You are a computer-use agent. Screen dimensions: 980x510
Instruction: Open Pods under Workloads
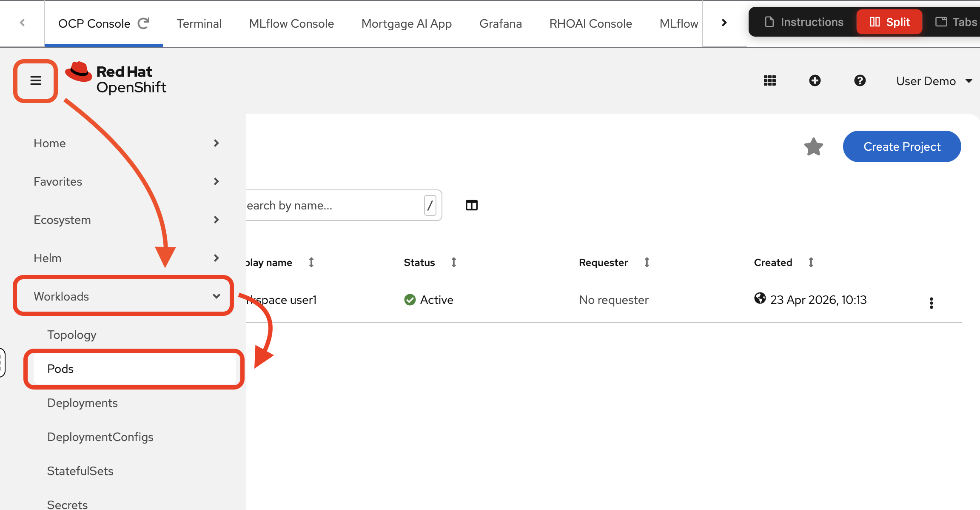point(134,369)
